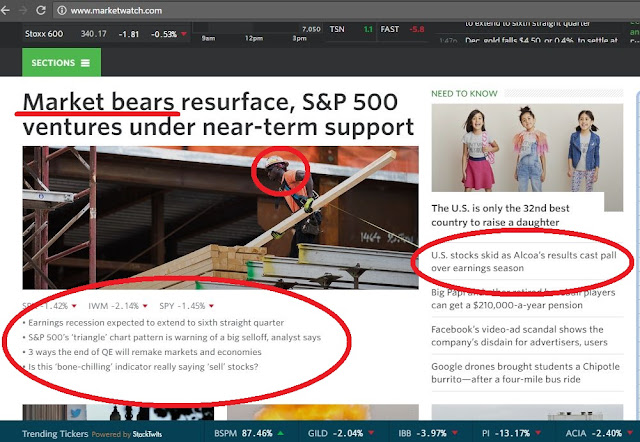Image resolution: width=640 pixels, height=442 pixels.
Task: Open the $210,000-a-year pension article
Action: point(523,299)
